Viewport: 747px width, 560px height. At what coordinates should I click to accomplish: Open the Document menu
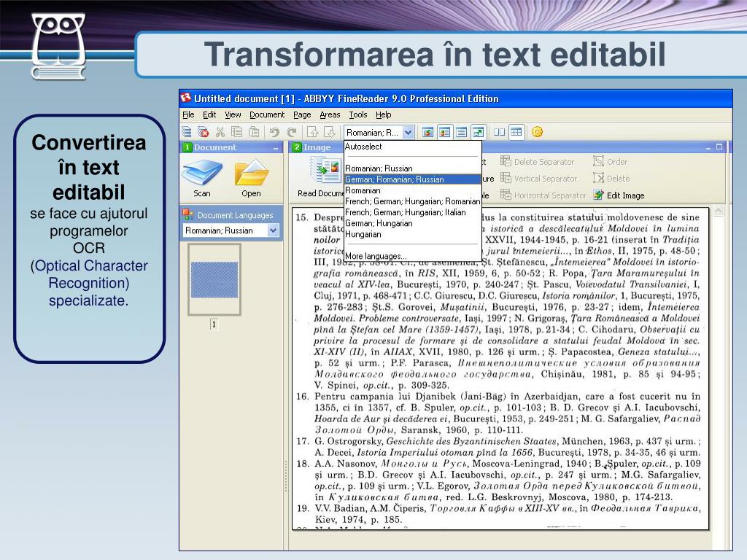coord(267,114)
